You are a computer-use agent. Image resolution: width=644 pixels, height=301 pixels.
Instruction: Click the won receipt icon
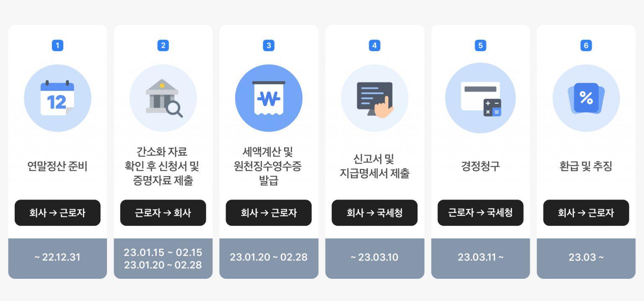click(x=269, y=98)
